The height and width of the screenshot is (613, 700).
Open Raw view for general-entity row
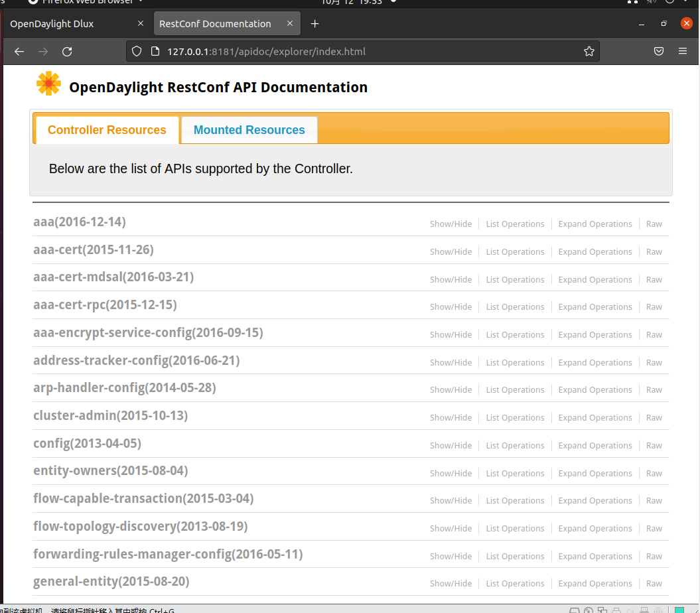click(654, 584)
